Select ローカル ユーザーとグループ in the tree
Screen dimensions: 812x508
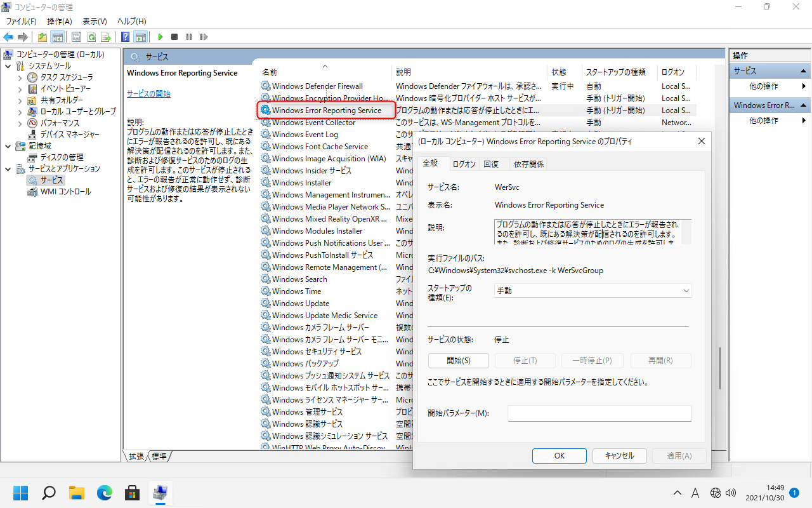(78, 112)
